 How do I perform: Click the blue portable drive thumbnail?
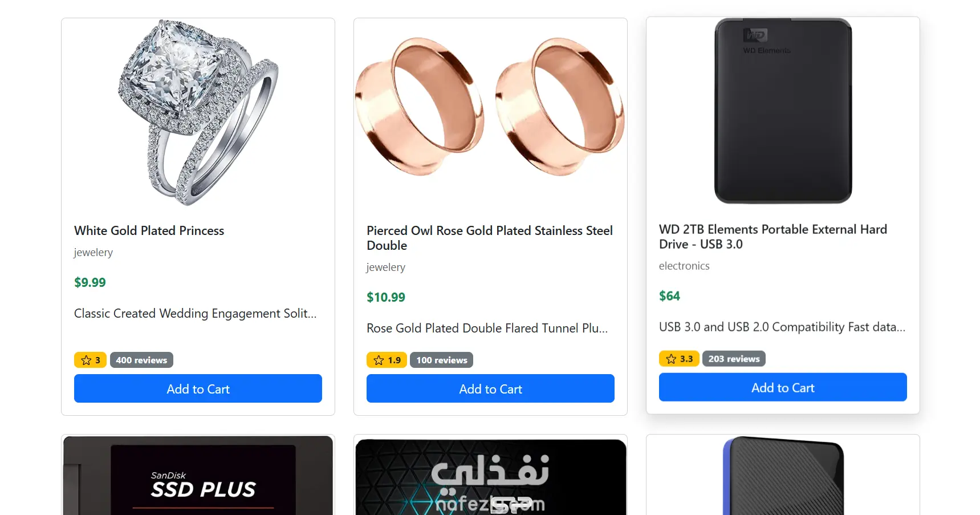pyautogui.click(x=783, y=476)
